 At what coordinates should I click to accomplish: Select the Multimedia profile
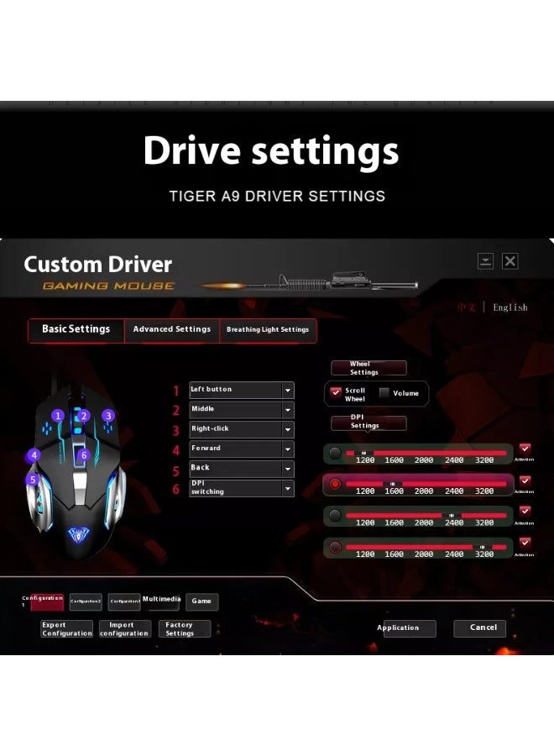pos(161,601)
